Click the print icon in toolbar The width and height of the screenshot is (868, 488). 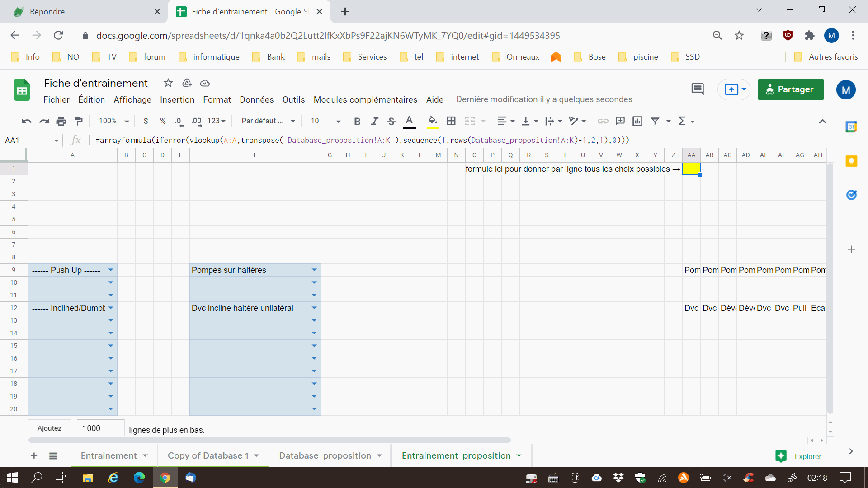point(61,121)
